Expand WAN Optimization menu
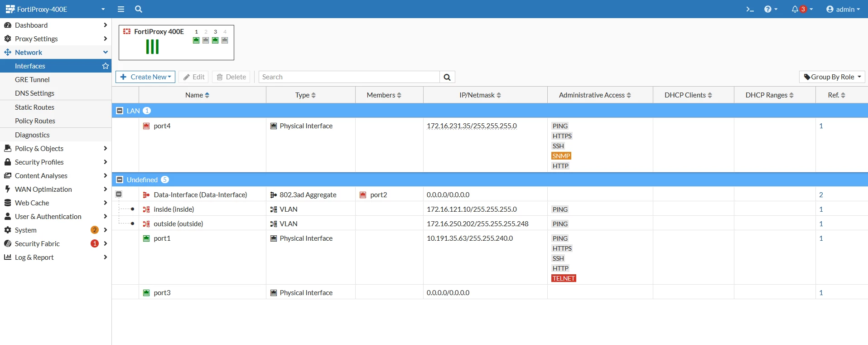The image size is (868, 345). [56, 189]
